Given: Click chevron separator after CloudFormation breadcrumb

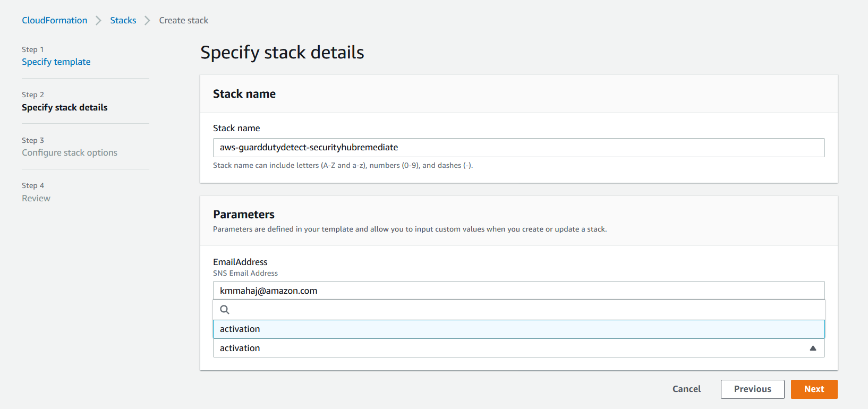Looking at the screenshot, I should pyautogui.click(x=98, y=20).
